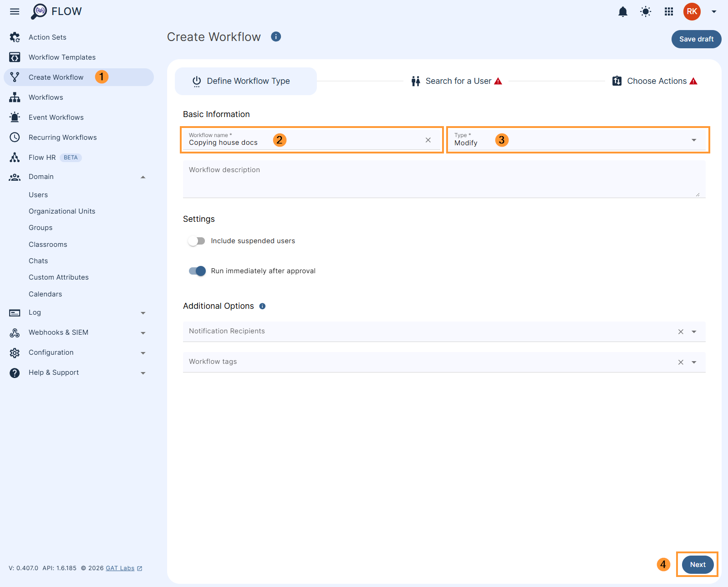Clear the Workflow name field
The image size is (728, 587).
428,140
